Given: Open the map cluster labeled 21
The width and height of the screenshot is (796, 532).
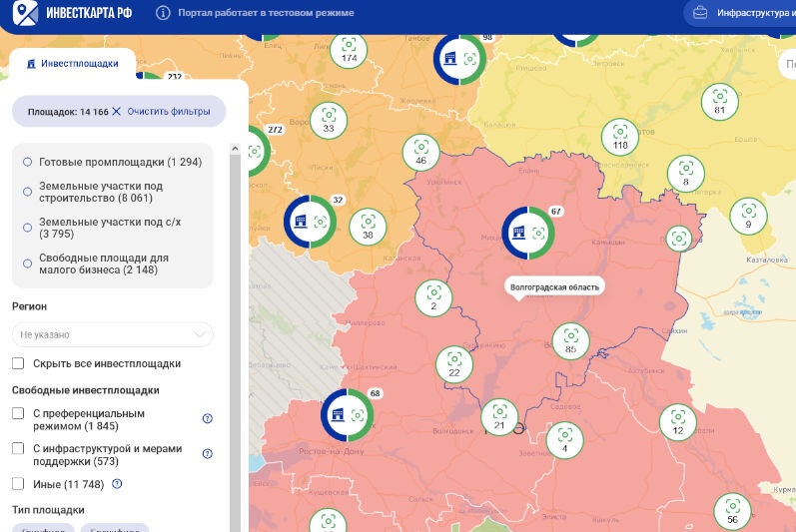Looking at the screenshot, I should click(499, 417).
